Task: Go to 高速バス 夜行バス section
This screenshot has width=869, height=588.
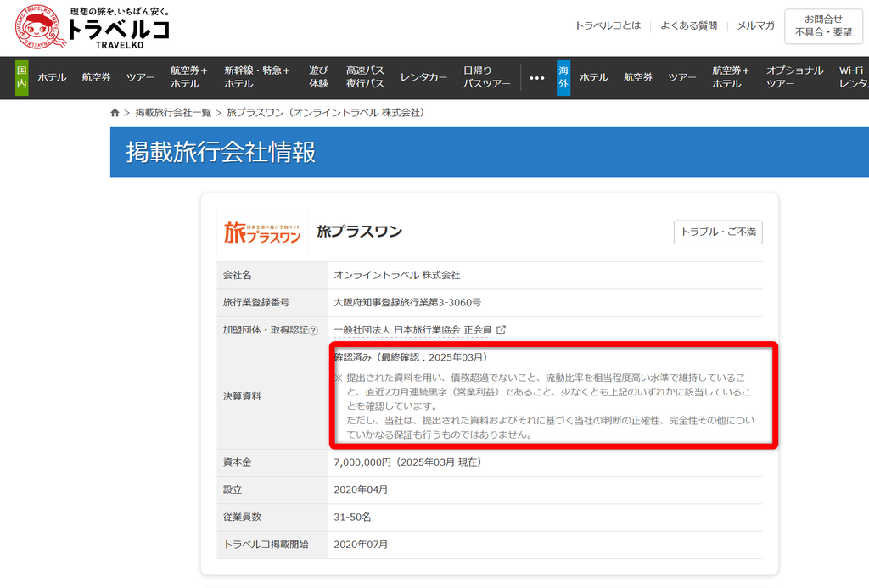Action: (x=365, y=77)
